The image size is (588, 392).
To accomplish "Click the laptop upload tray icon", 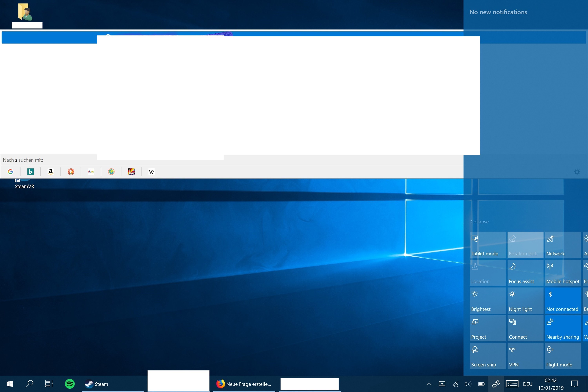I will [442, 384].
